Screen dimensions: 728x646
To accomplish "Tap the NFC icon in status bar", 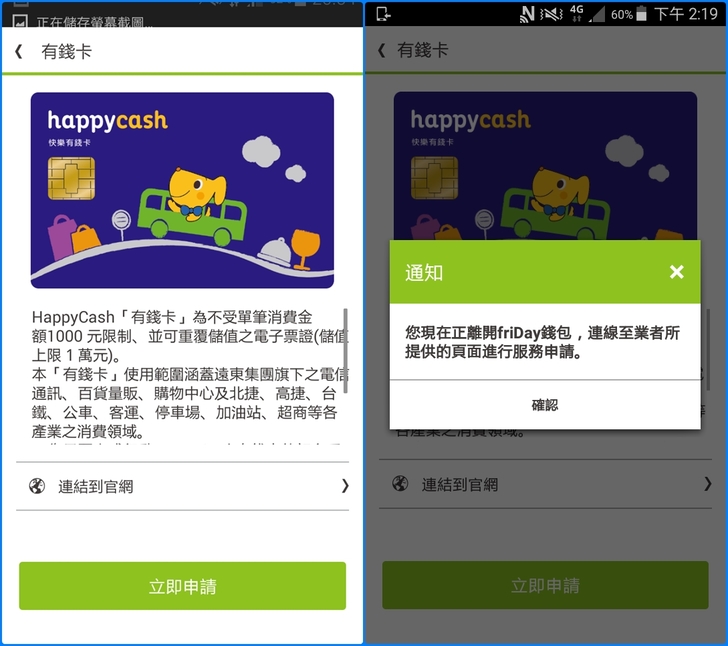I will tap(527, 14).
